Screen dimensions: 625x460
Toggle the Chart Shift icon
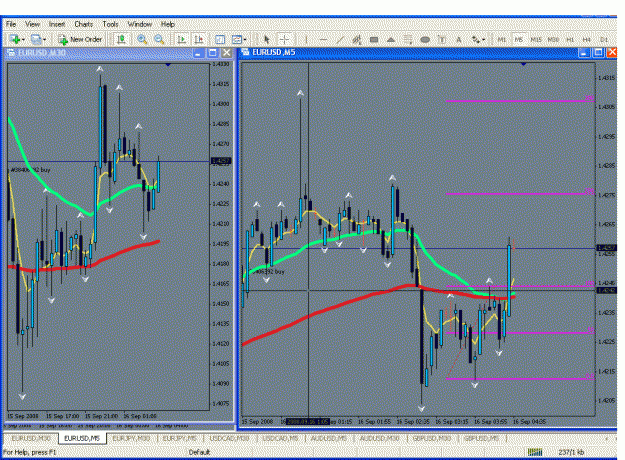[199, 39]
